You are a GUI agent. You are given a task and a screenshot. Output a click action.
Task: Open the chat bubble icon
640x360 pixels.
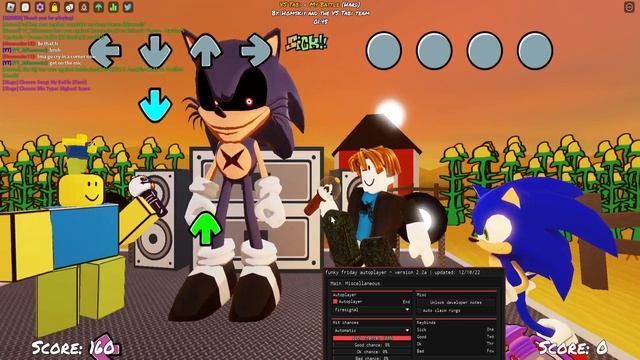[x=25, y=7]
